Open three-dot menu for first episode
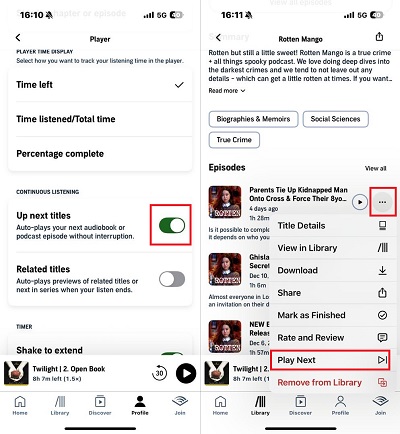The width and height of the screenshot is (400, 434). click(382, 202)
